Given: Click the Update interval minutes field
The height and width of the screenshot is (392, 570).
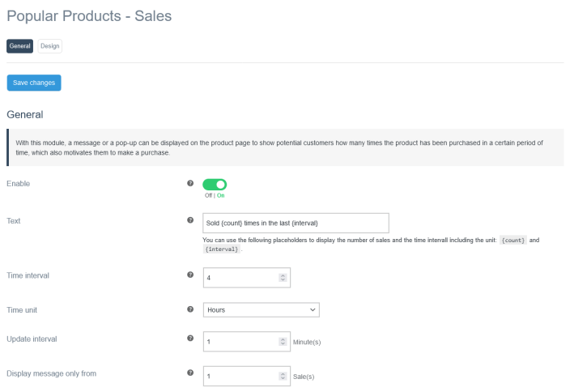Looking at the screenshot, I should (x=239, y=342).
